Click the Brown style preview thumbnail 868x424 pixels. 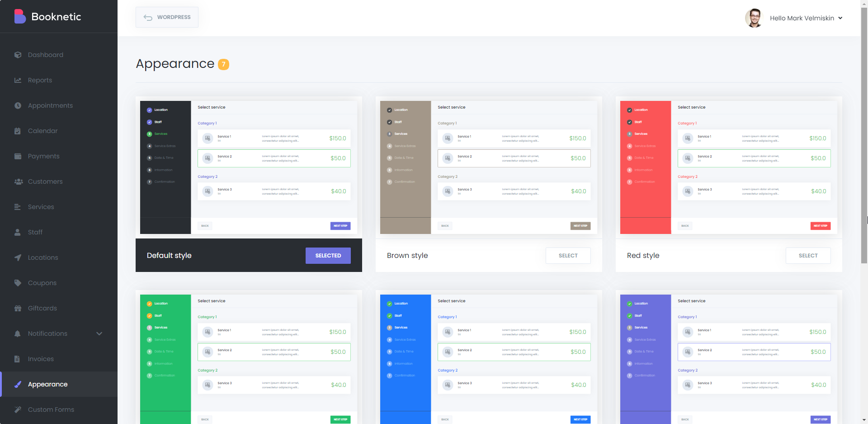[x=489, y=167]
